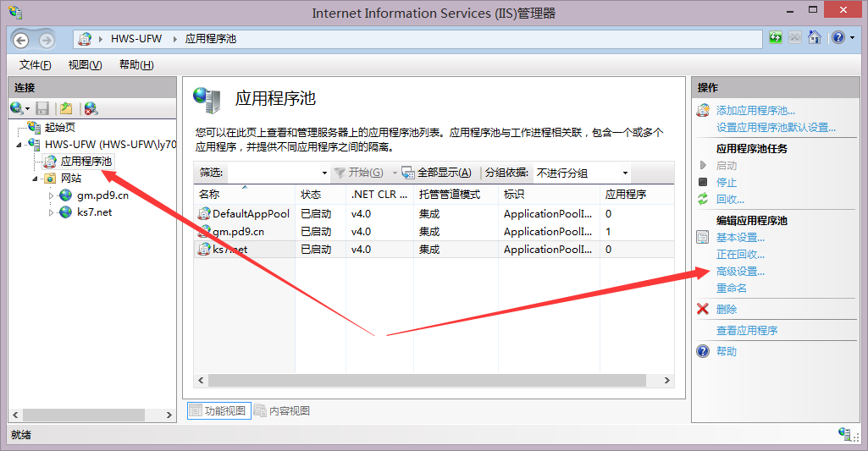This screenshot has height=451, width=868.
Task: Expand the gm.pd9.cn site node
Action: coord(51,195)
